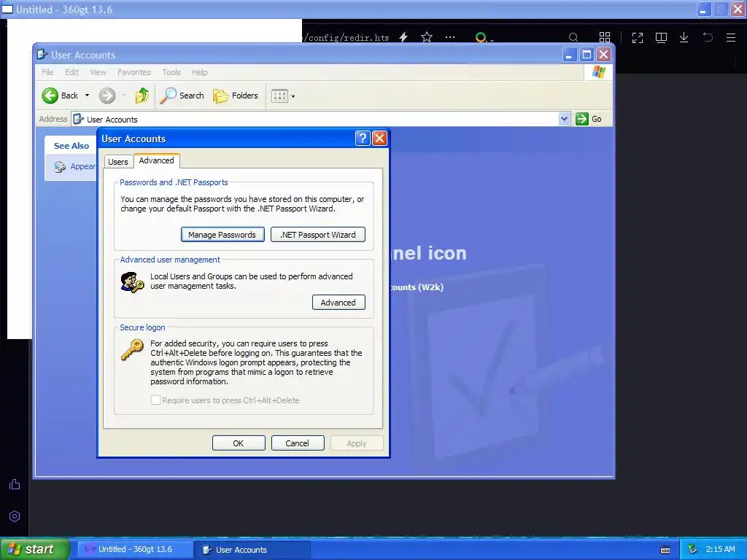The width and height of the screenshot is (747, 560).
Task: Click the 2:15 AM clock
Action: tap(720, 549)
